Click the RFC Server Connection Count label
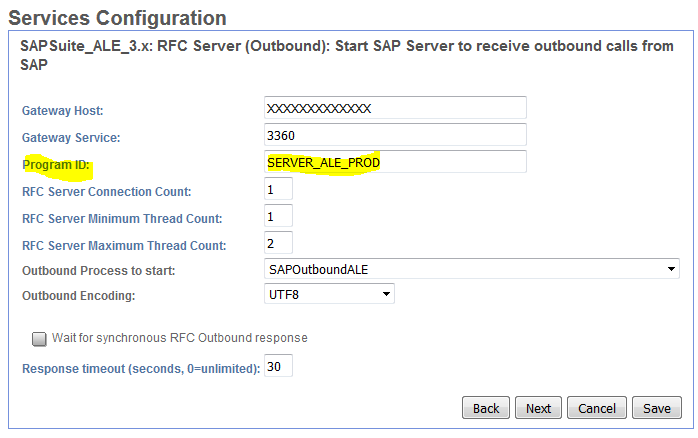This screenshot has height=438, width=698. 107,192
